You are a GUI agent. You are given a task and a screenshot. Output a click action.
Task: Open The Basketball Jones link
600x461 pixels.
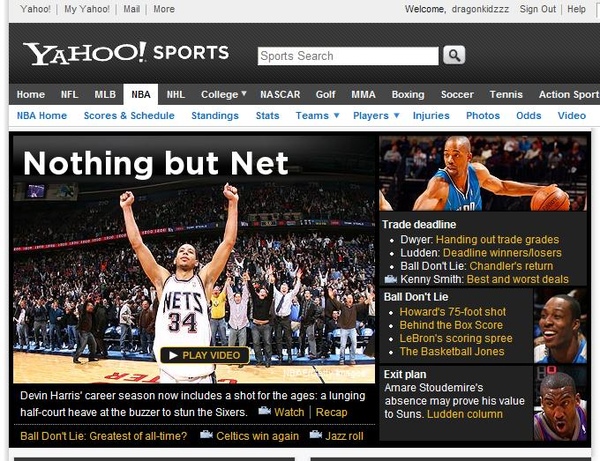point(452,351)
